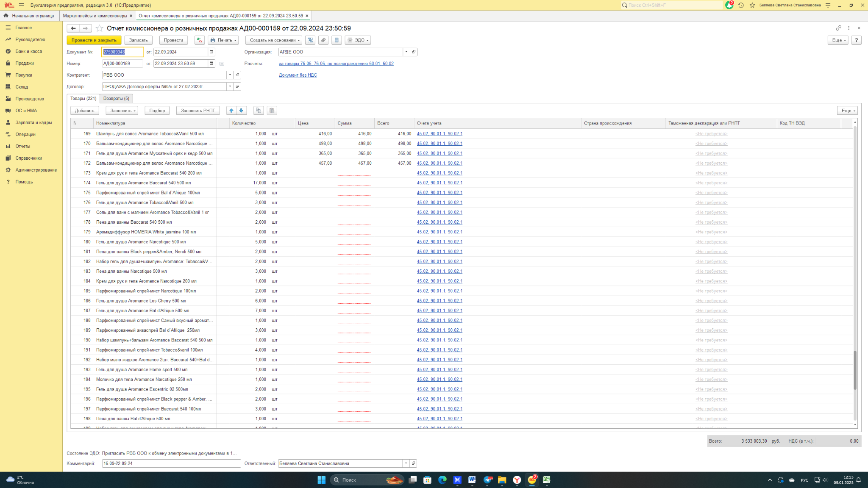Expand Заполнить dropdown in table toolbar
This screenshot has height=488, width=868.
(x=122, y=111)
